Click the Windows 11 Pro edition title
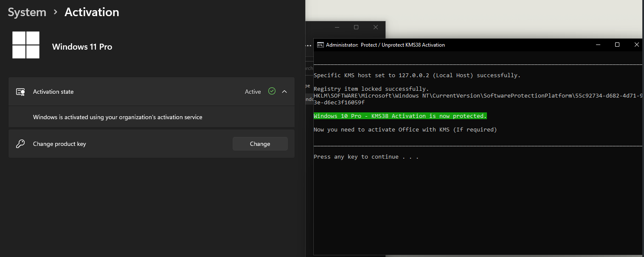The image size is (644, 257). [x=82, y=47]
